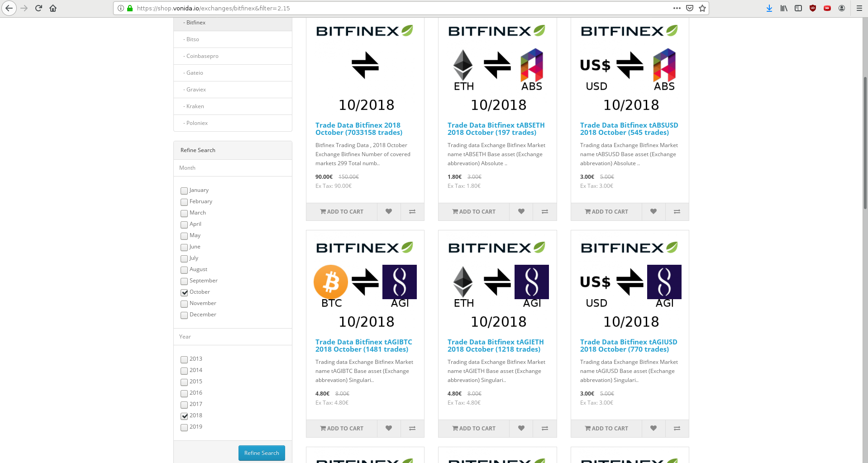Image resolution: width=868 pixels, height=463 pixels.
Task: Open page actions three-dot menu
Action: click(x=677, y=8)
